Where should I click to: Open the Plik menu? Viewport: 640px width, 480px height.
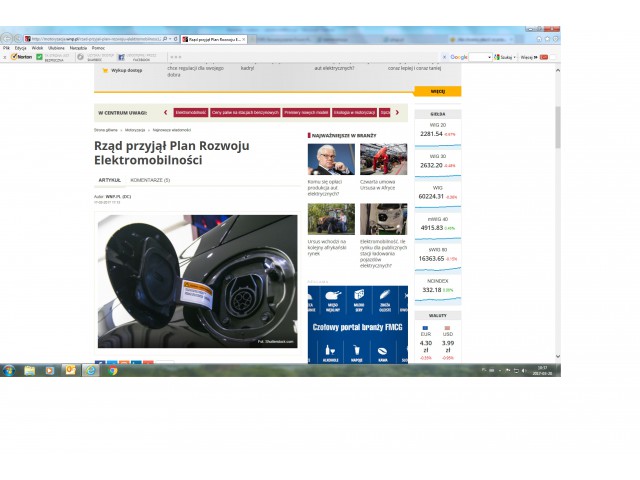click(7, 47)
